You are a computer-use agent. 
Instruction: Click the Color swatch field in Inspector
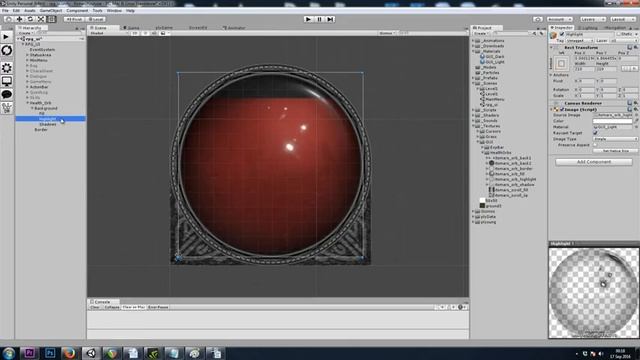coord(612,121)
